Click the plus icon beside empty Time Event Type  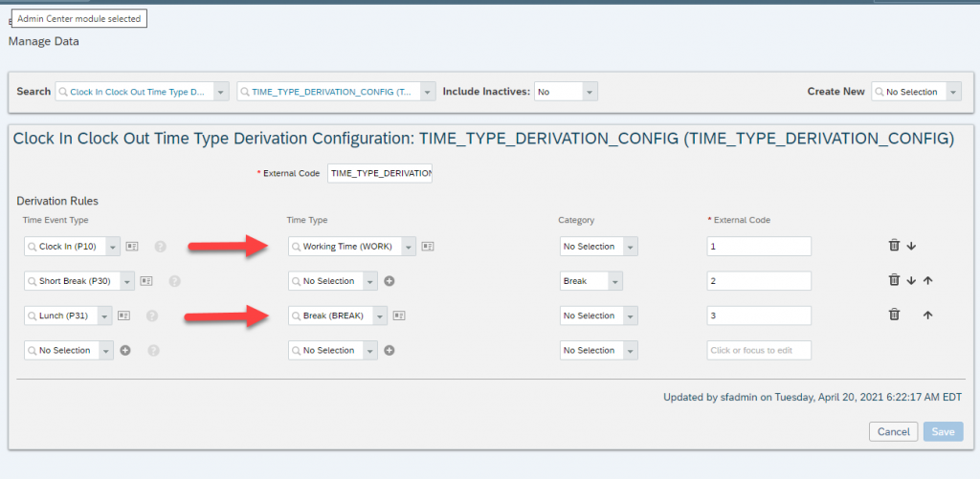[125, 350]
